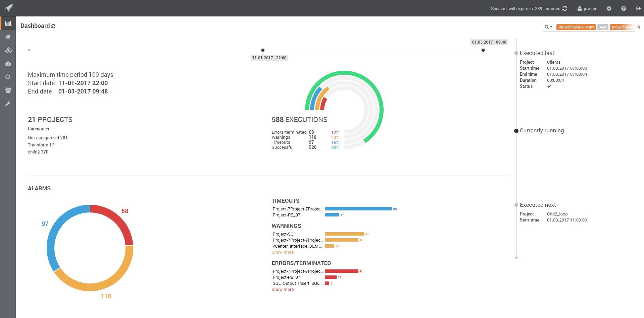
Task: Click the 11.01.2017 timeline slider handle
Action: tap(263, 50)
